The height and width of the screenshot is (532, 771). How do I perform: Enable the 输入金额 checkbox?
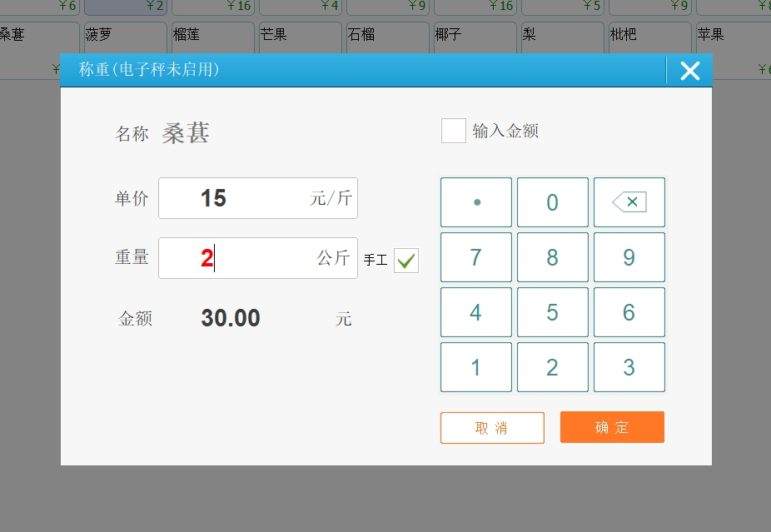(x=454, y=131)
